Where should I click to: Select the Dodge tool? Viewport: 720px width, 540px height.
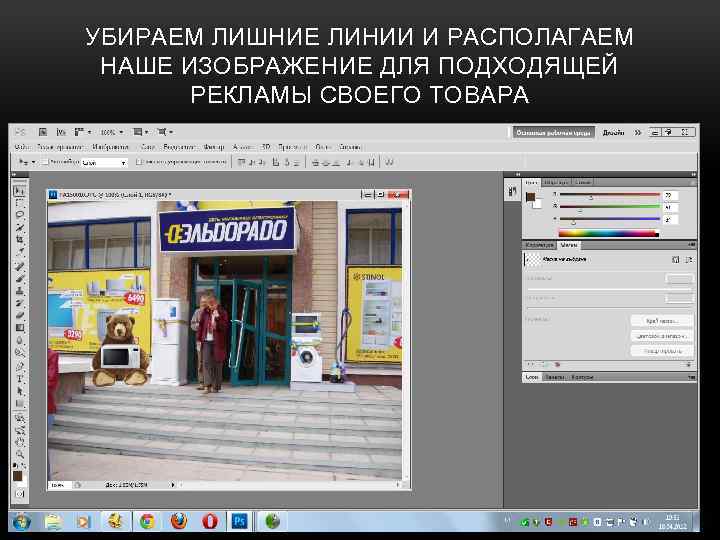click(x=19, y=353)
